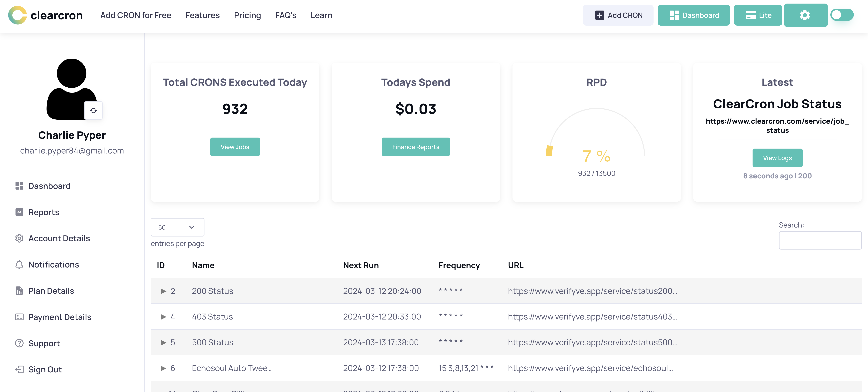Open the clearcron job_status URL link
The image size is (868, 392).
(x=777, y=126)
